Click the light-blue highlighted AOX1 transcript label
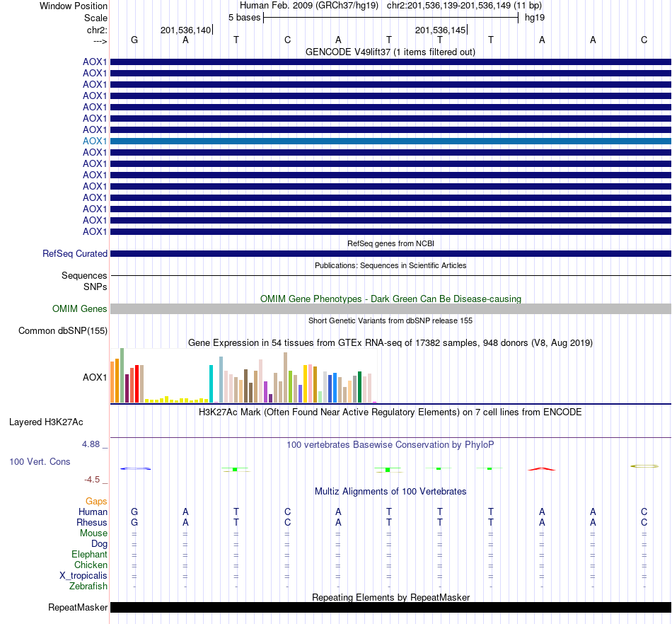The width and height of the screenshot is (672, 624). tap(95, 141)
